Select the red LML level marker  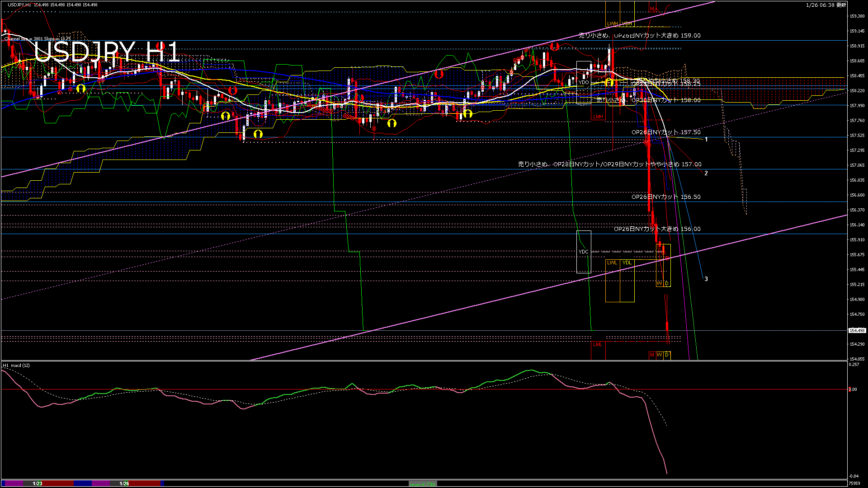pyautogui.click(x=598, y=344)
